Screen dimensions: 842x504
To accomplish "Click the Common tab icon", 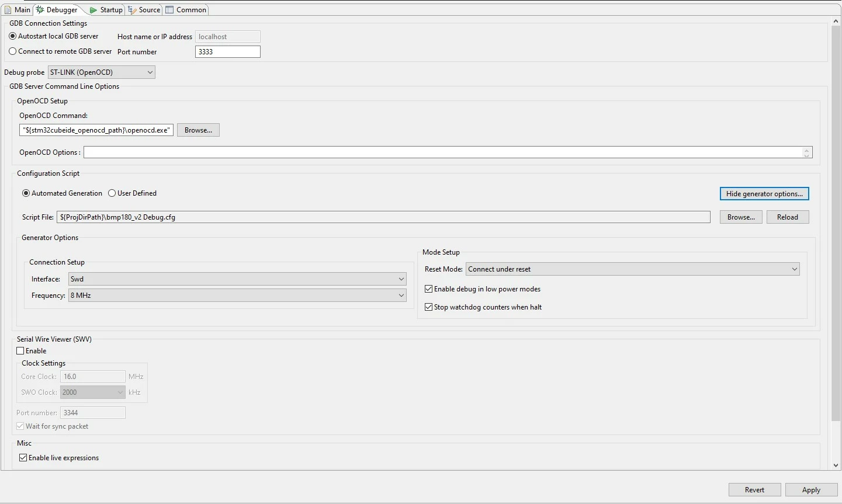I will 169,10.
